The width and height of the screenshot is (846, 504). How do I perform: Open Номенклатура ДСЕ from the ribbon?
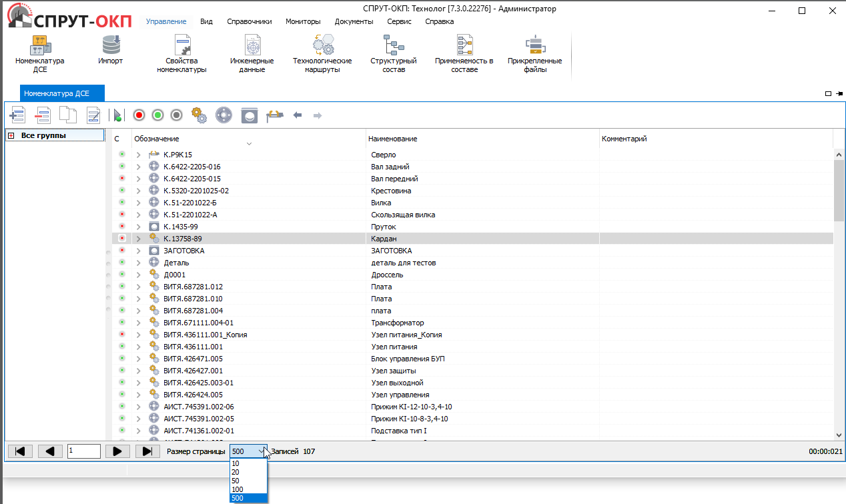pos(39,53)
